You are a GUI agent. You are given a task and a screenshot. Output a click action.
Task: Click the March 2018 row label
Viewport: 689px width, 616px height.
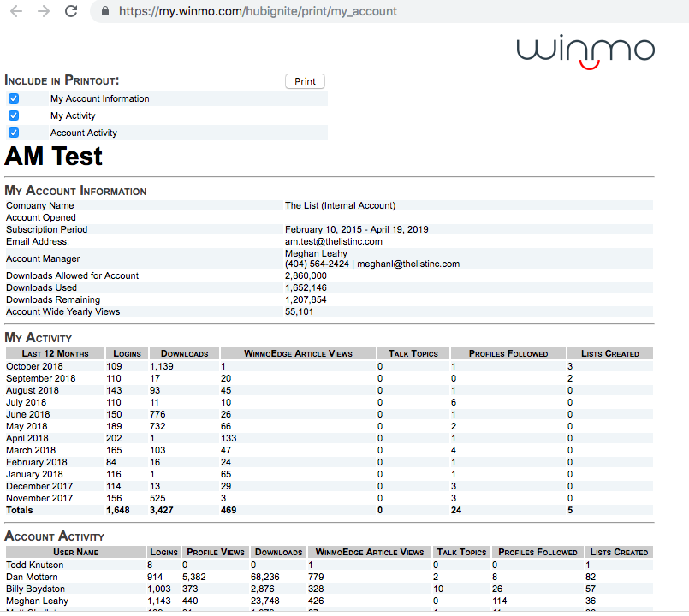click(31, 450)
